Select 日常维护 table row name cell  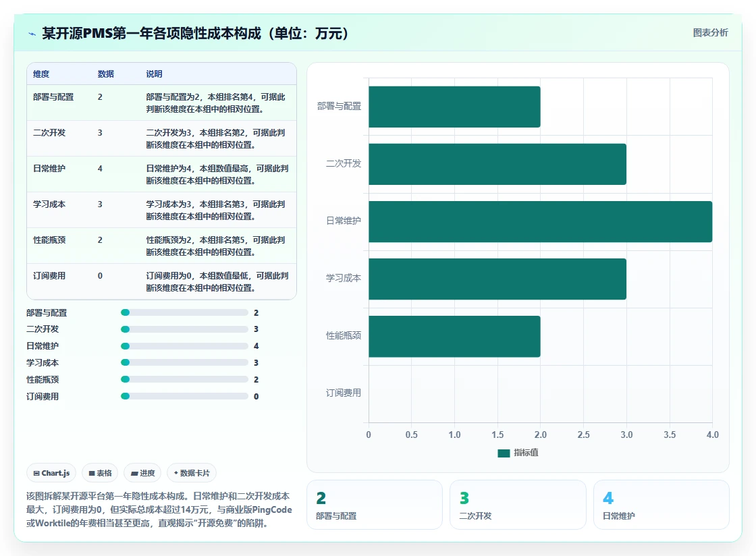(49, 168)
